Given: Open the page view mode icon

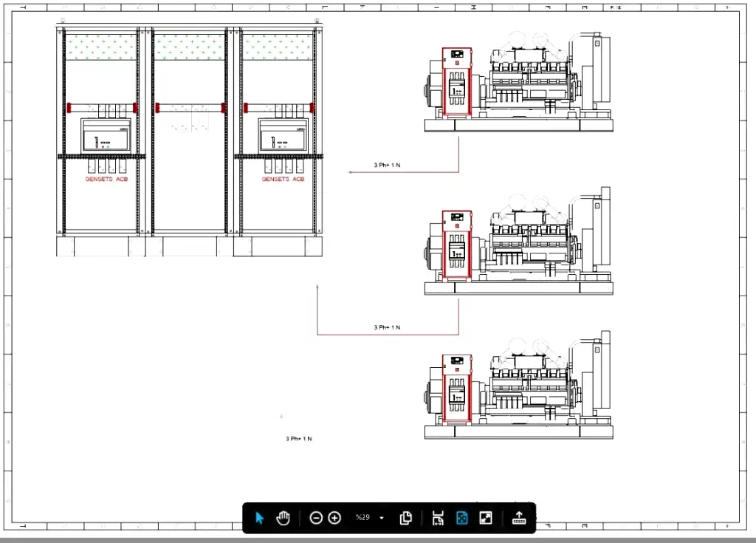Looking at the screenshot, I should 405,518.
